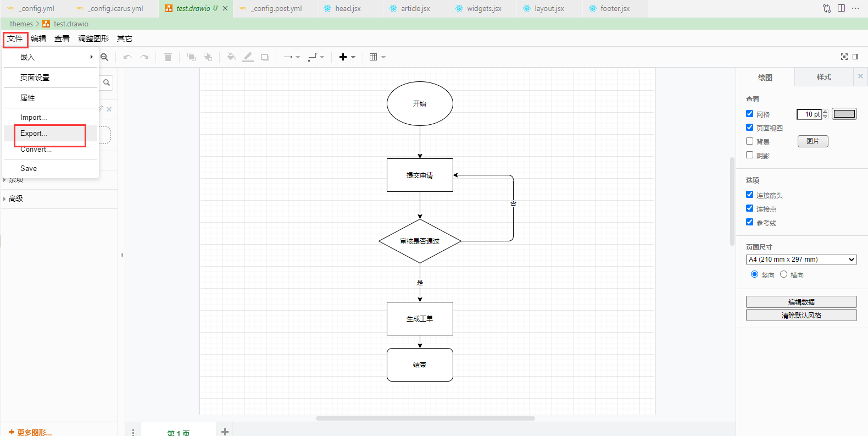Send shape to back icon
The image size is (868, 436).
click(x=208, y=57)
